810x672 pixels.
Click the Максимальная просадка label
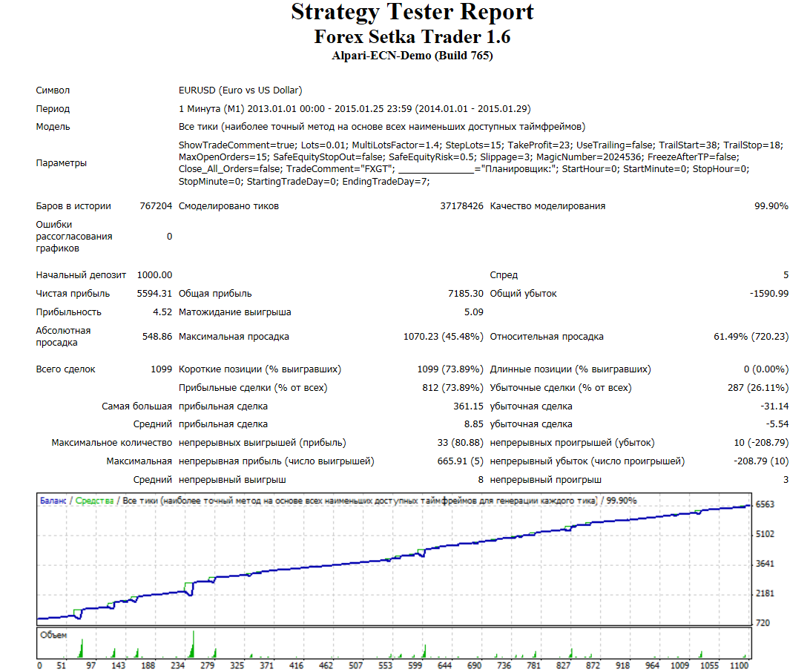pos(234,337)
